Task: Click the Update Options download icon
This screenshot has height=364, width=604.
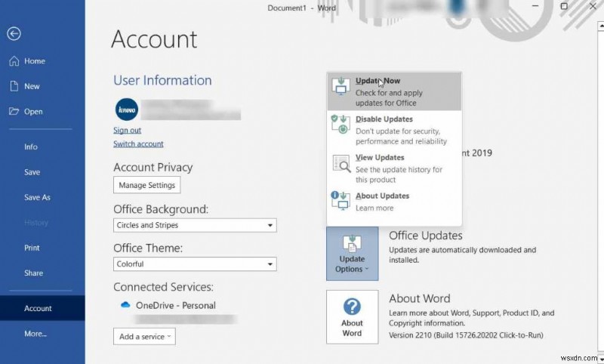Action: [x=352, y=244]
